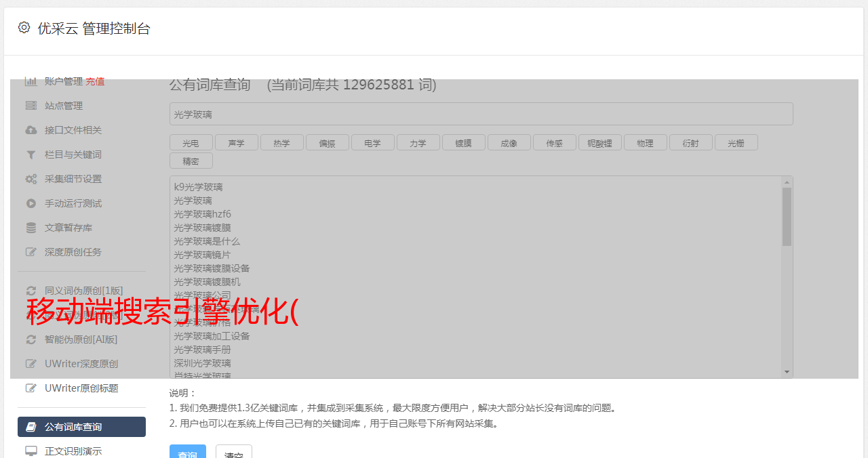Screen dimensions: 868x458
Task: Choose the 热学 tag button
Action: coord(282,142)
